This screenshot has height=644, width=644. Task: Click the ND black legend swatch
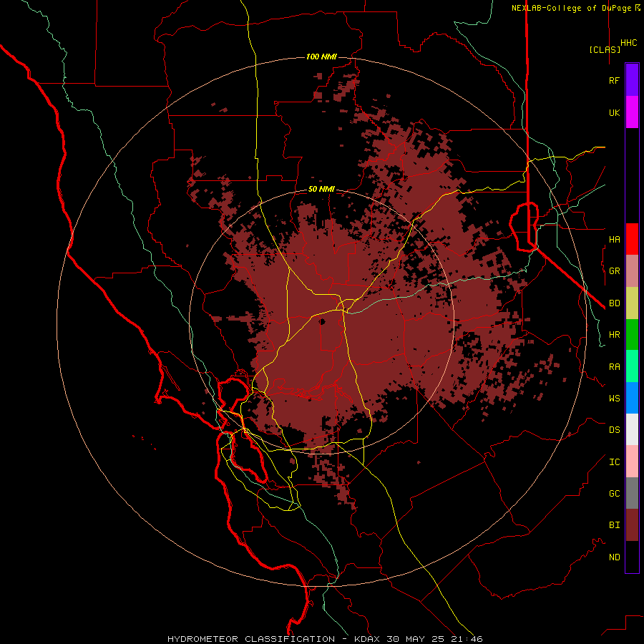tap(632, 557)
